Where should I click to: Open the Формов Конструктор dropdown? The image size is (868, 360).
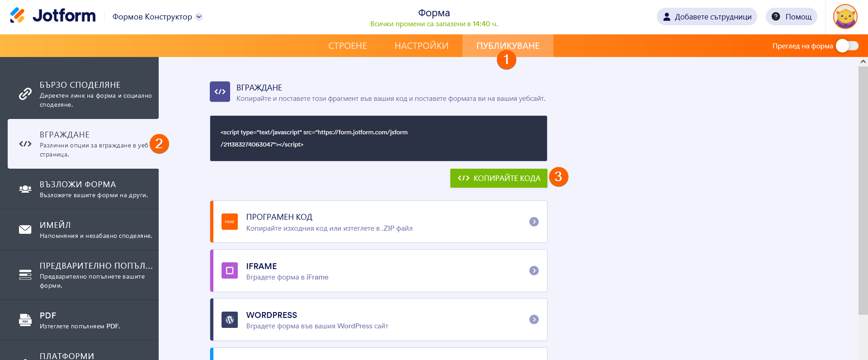[157, 17]
